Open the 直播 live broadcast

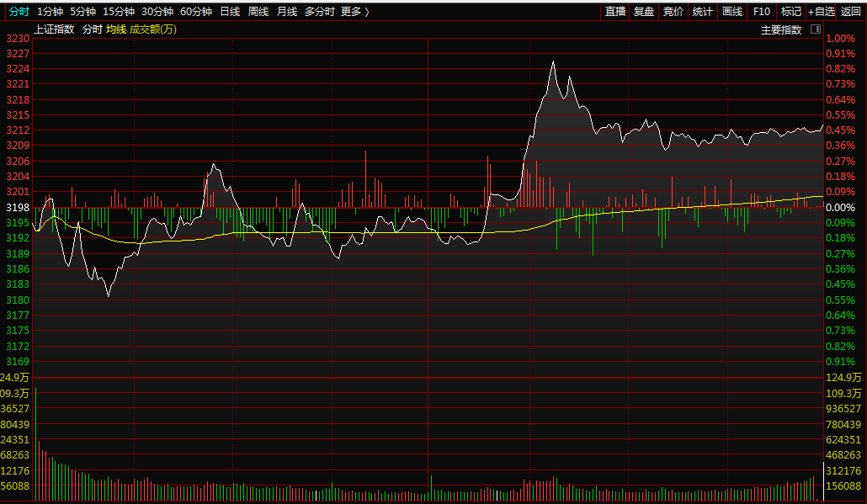tap(615, 12)
